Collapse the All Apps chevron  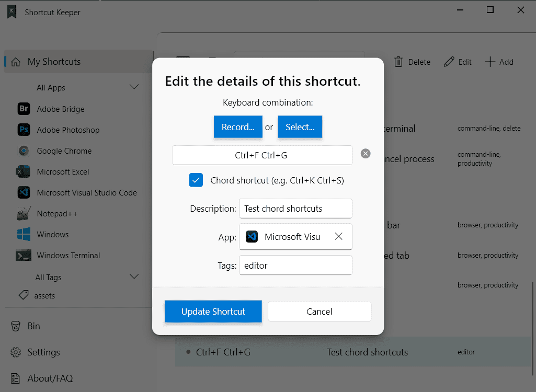[x=134, y=87]
